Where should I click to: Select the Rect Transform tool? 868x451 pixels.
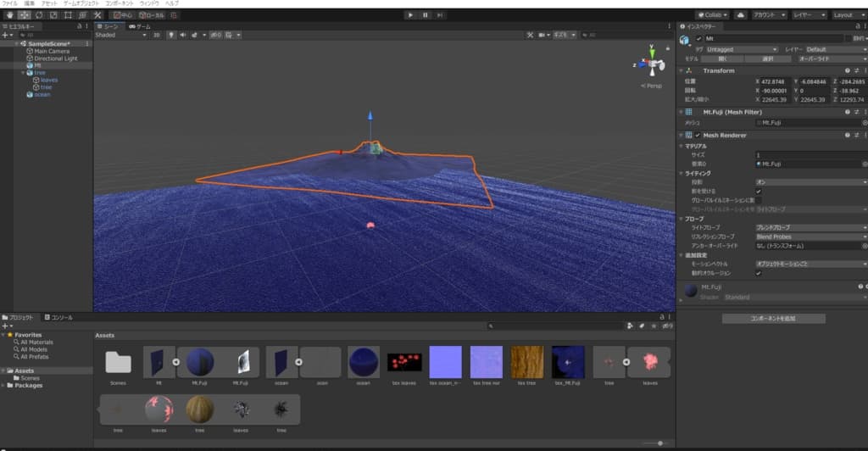pos(68,15)
